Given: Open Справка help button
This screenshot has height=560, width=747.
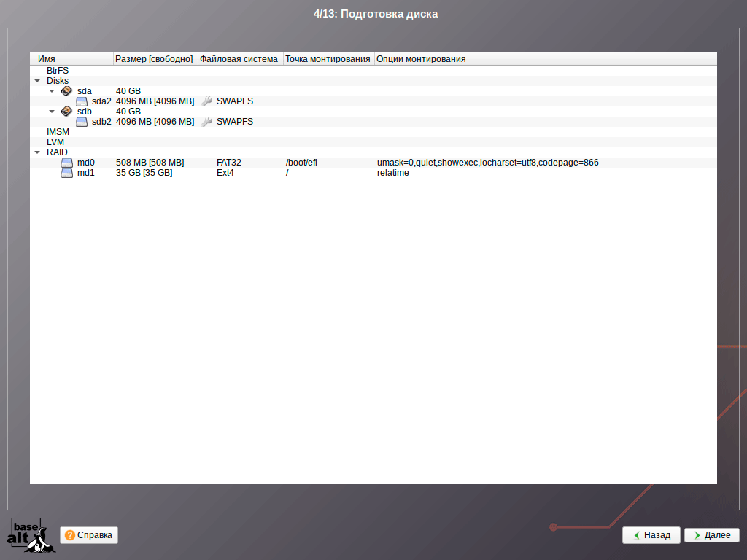Looking at the screenshot, I should click(x=88, y=535).
